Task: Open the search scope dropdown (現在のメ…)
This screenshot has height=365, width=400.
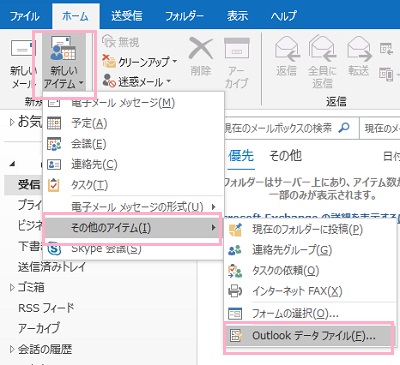Action: 380,128
